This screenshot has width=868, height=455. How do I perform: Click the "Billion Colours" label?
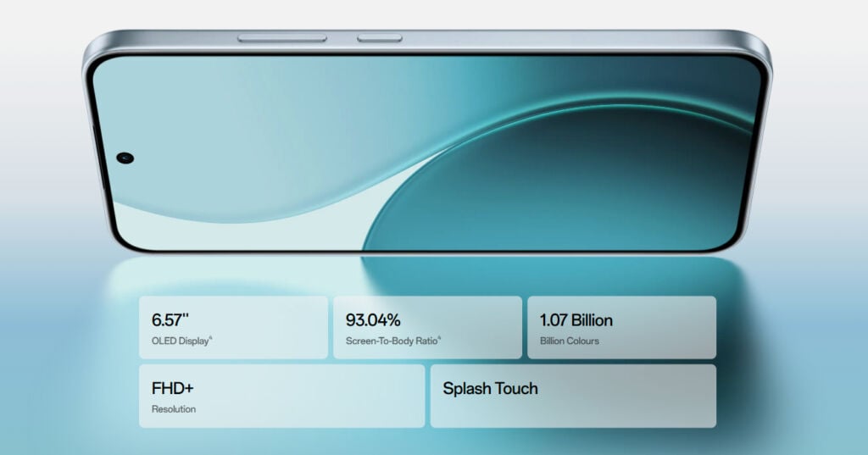click(569, 341)
